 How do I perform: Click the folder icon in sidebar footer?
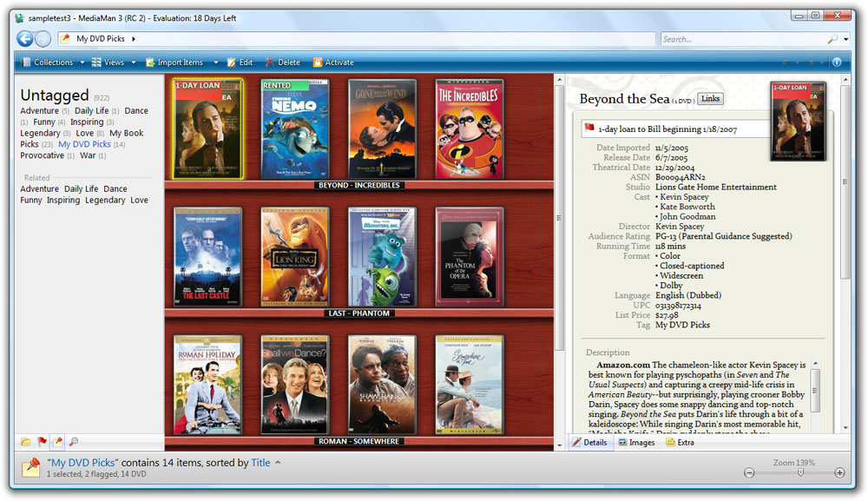[25, 442]
